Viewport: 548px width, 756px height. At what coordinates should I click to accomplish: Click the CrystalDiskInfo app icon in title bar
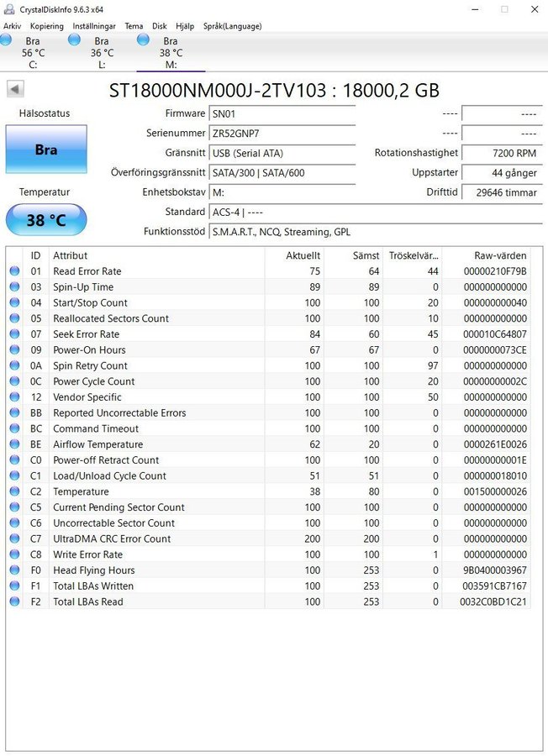(8, 9)
